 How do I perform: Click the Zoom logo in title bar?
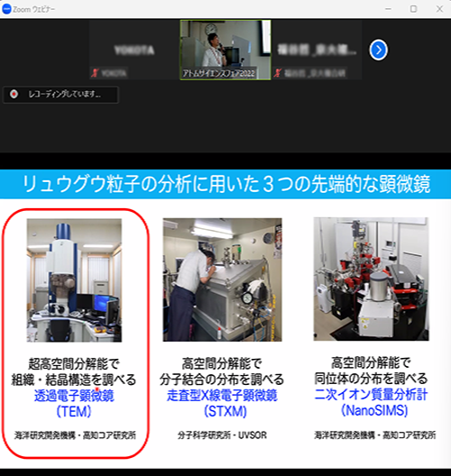point(6,9)
